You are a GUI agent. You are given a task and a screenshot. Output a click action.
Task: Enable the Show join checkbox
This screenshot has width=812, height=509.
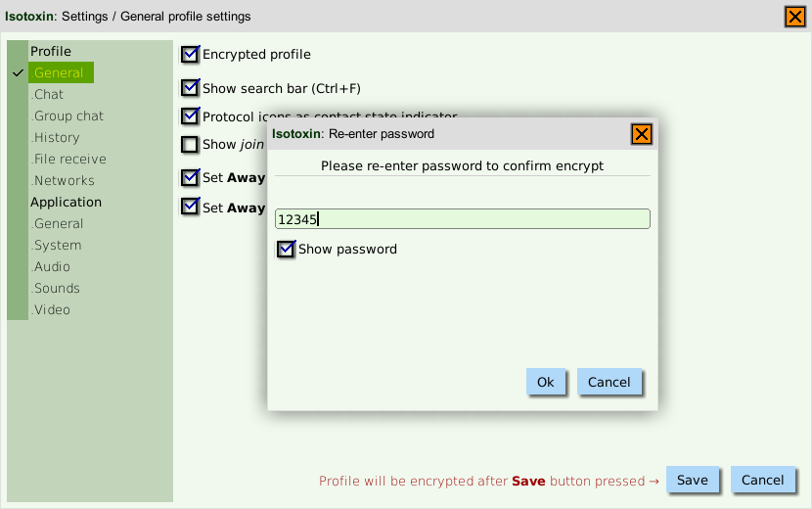tap(190, 145)
